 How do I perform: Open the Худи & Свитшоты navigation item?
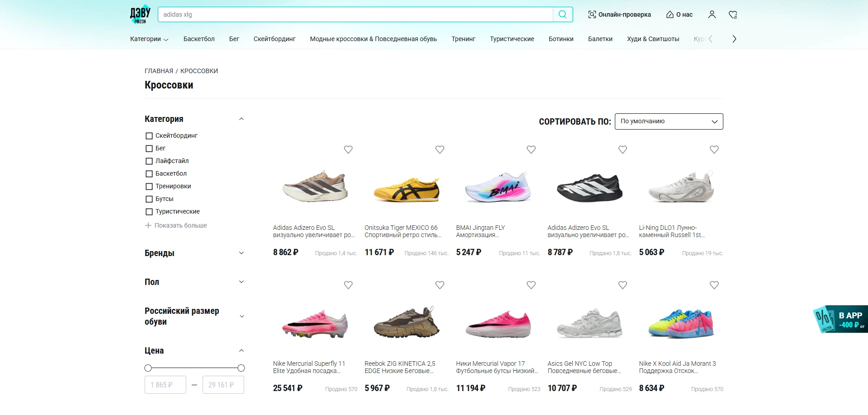[x=653, y=39]
